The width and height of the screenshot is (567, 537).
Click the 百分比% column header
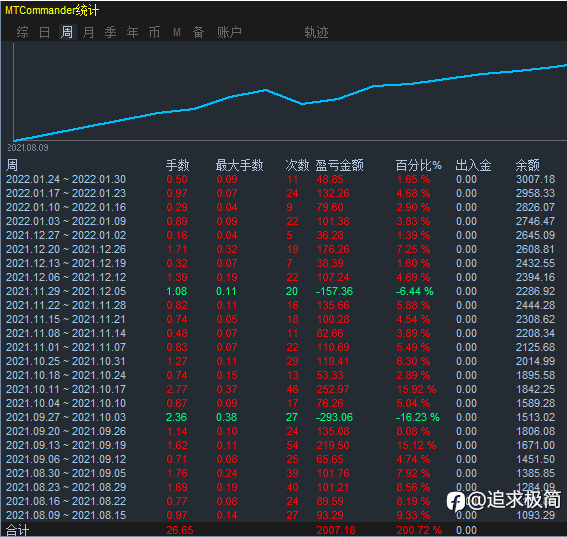419,165
